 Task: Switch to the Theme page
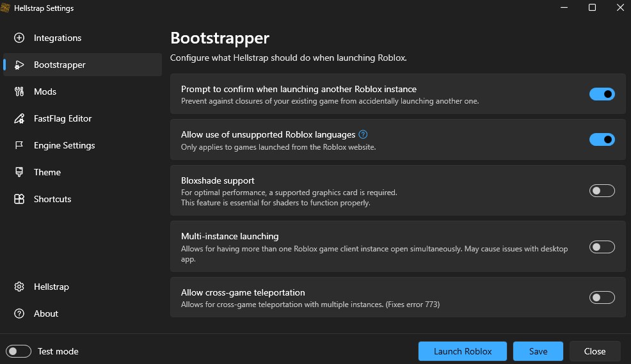click(x=83, y=172)
